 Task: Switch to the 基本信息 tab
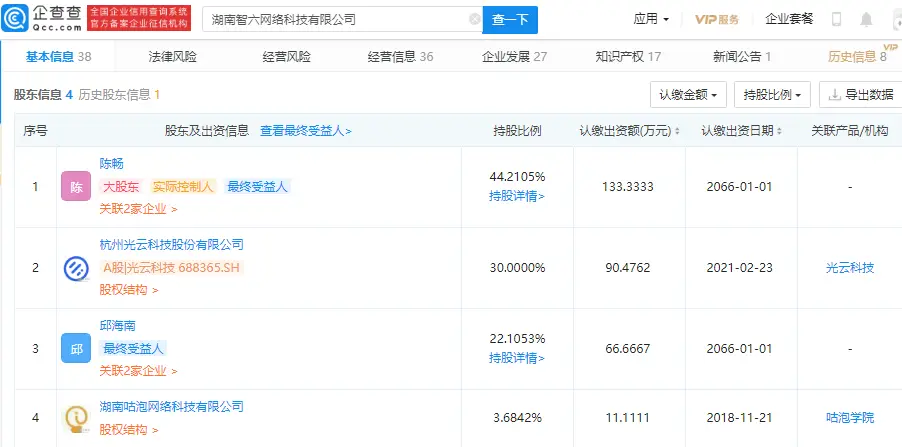tap(58, 56)
